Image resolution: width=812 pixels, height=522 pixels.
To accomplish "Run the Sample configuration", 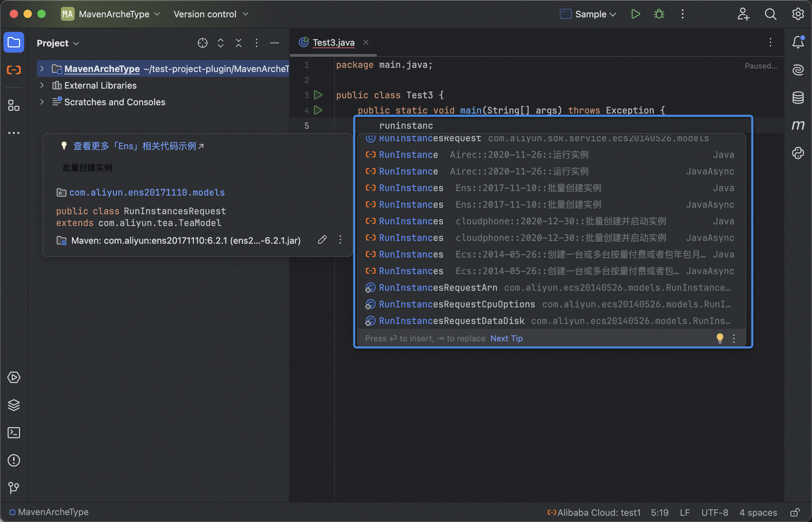I will 636,14.
